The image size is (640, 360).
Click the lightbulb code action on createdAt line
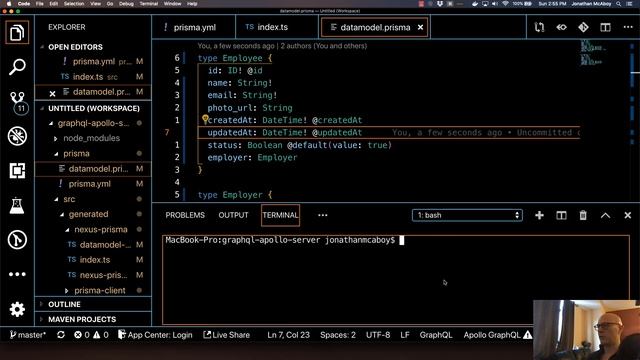pos(205,119)
